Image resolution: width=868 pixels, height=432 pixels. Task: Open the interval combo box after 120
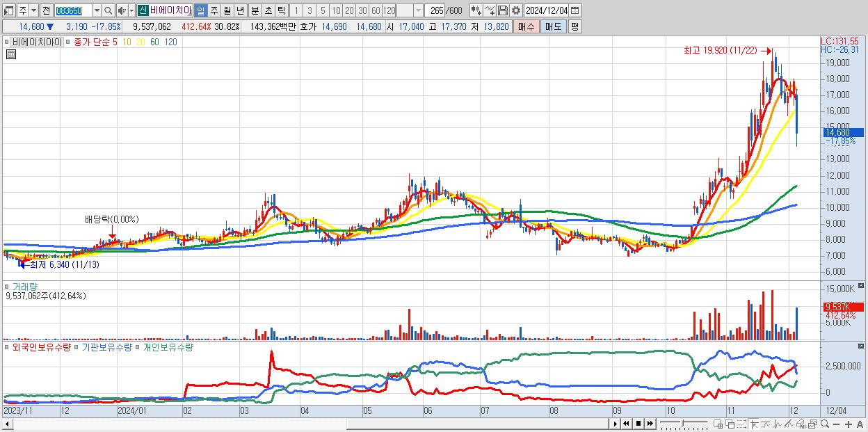point(410,10)
